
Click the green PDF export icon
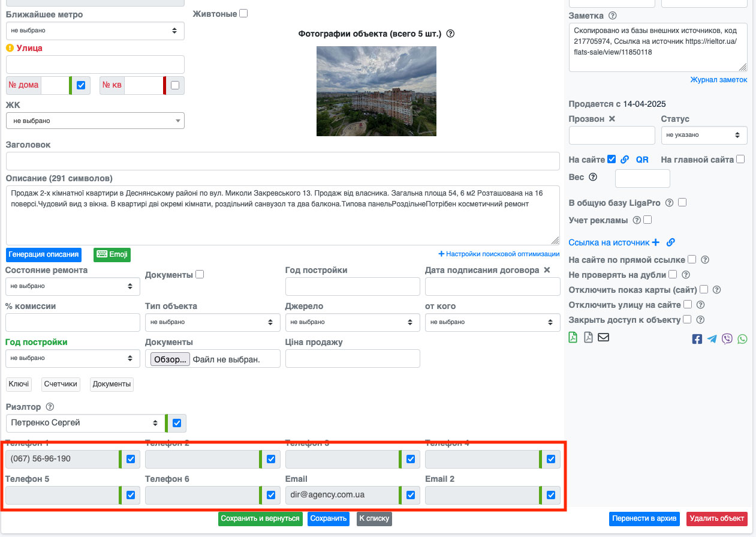(573, 338)
